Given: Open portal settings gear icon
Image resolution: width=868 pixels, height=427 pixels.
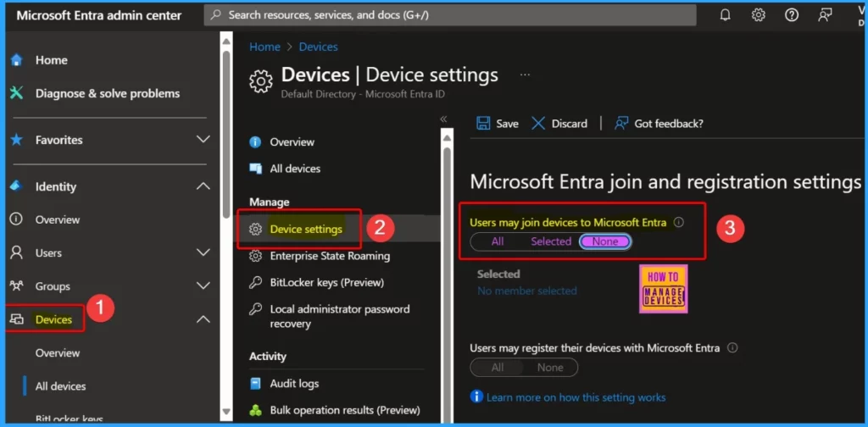Looking at the screenshot, I should pyautogui.click(x=759, y=15).
